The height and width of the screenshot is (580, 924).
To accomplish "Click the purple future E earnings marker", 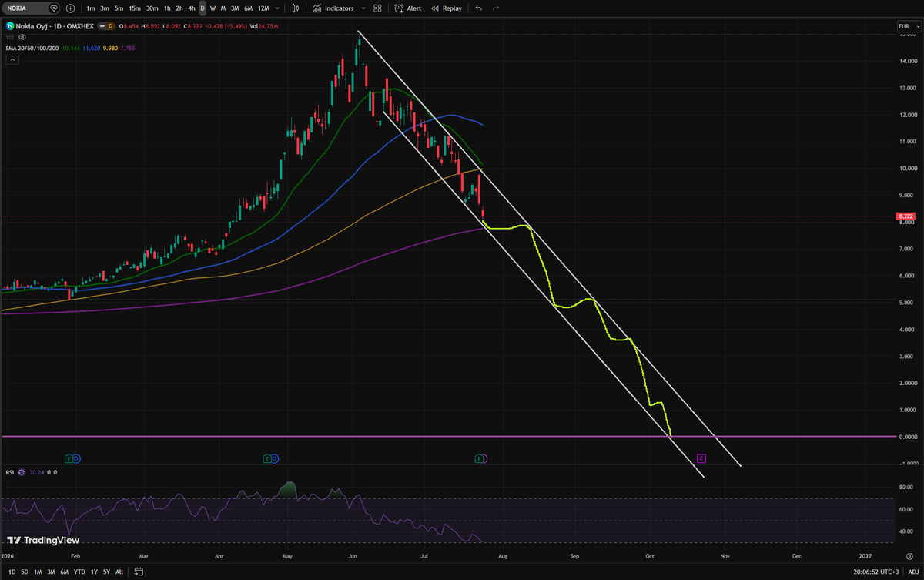I will (701, 458).
